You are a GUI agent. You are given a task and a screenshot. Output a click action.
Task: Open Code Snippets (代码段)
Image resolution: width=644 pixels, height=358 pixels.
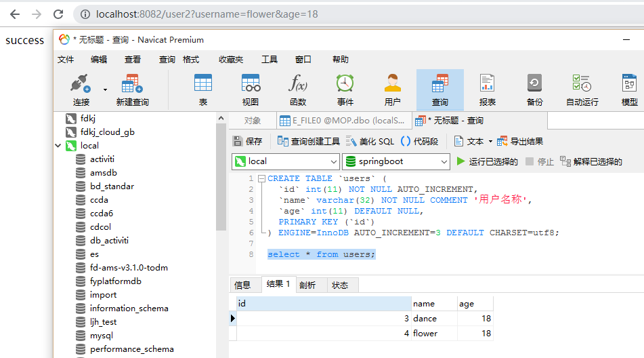pyautogui.click(x=419, y=142)
